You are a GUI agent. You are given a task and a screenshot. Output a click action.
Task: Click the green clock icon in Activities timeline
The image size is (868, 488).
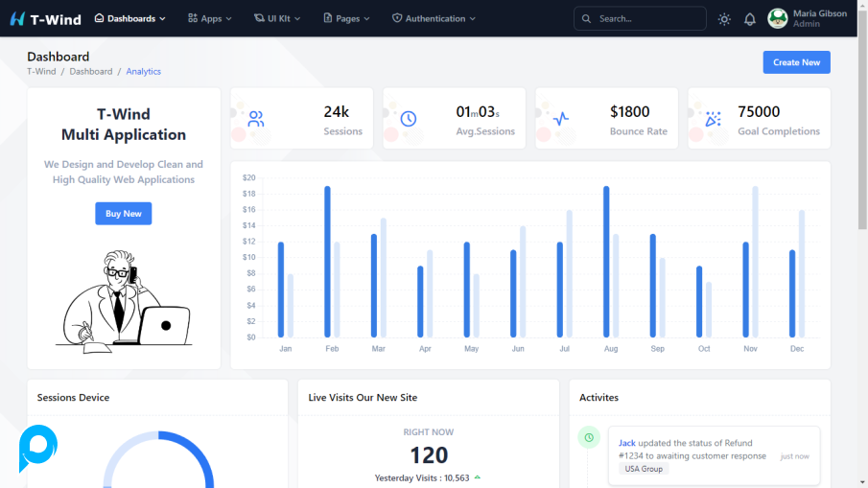pos(589,437)
